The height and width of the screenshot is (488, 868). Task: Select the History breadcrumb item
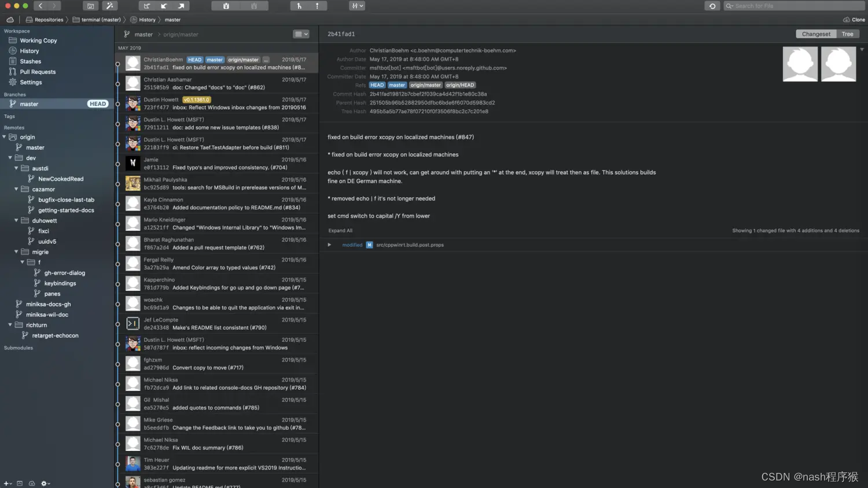143,20
